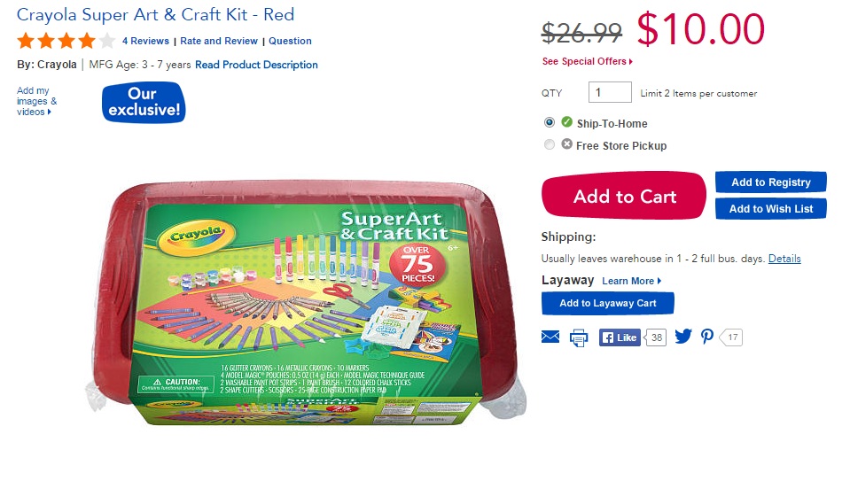Click the email envelope share icon
Image resolution: width=850 pixels, height=504 pixels.
tap(550, 337)
